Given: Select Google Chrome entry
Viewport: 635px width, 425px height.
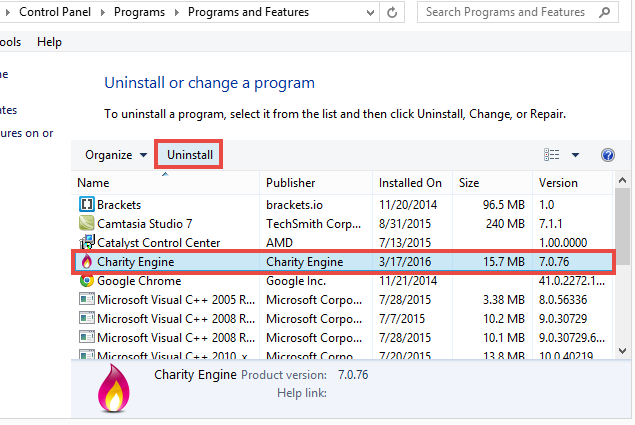Looking at the screenshot, I should tap(139, 281).
